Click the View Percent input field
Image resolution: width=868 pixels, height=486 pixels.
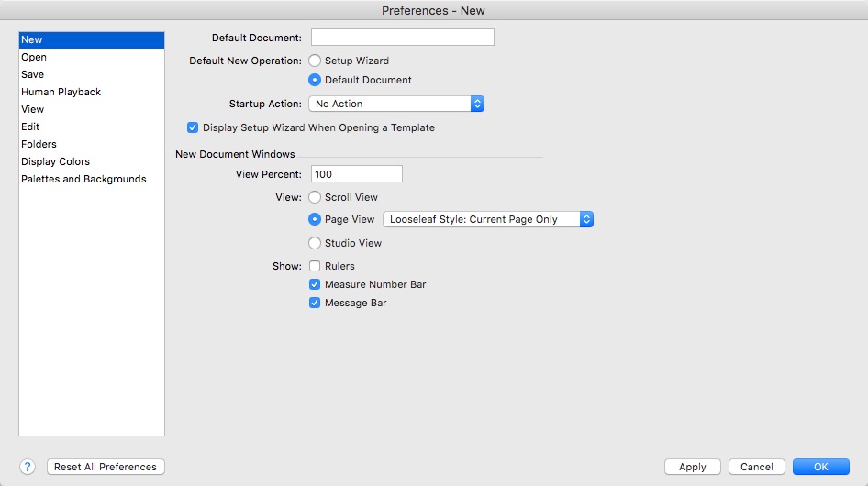[x=356, y=174]
